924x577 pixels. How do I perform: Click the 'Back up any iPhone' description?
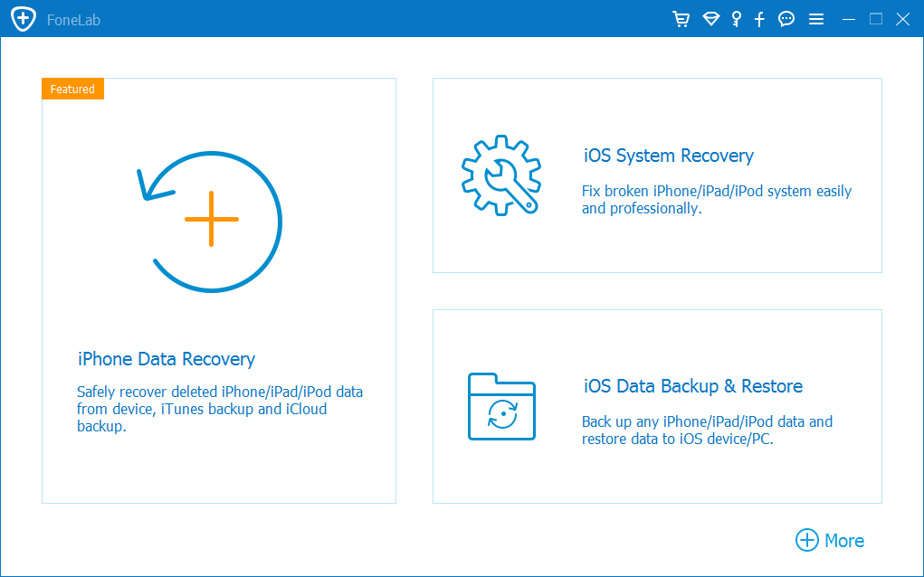706,430
